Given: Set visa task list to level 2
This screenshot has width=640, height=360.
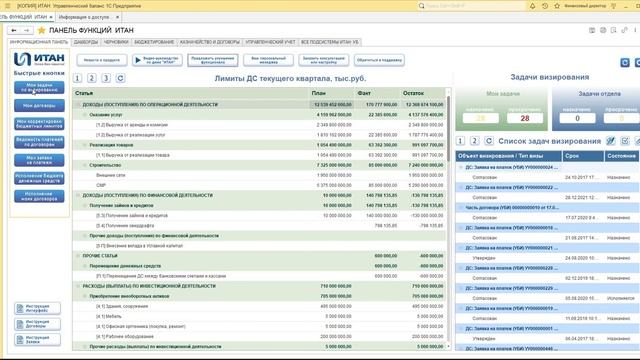Looking at the screenshot, I should [475, 141].
